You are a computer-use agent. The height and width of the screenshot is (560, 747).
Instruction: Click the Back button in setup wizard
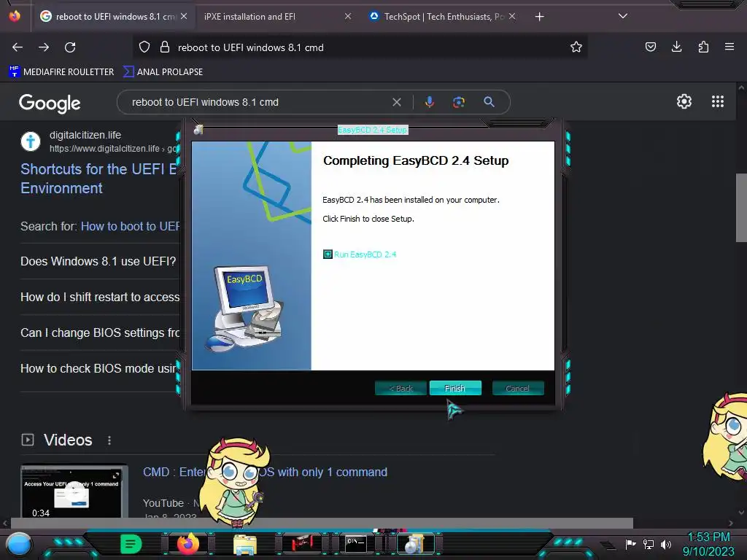(400, 388)
